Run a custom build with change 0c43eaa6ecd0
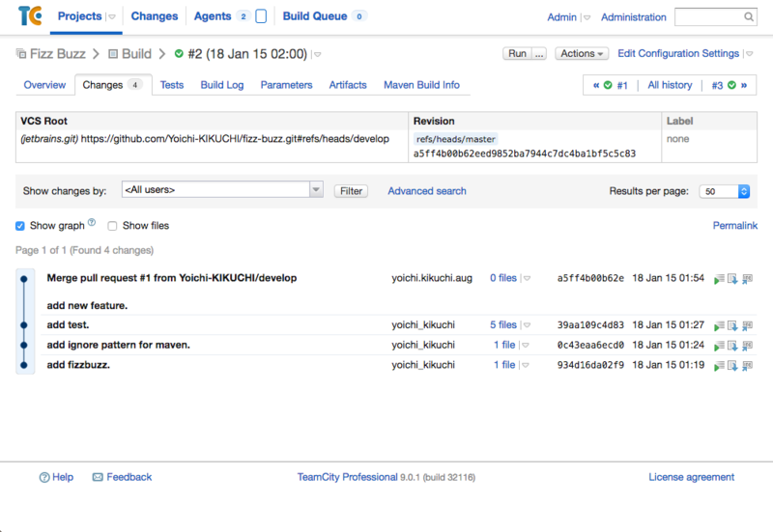Screen dimensions: 773x532 (719, 346)
